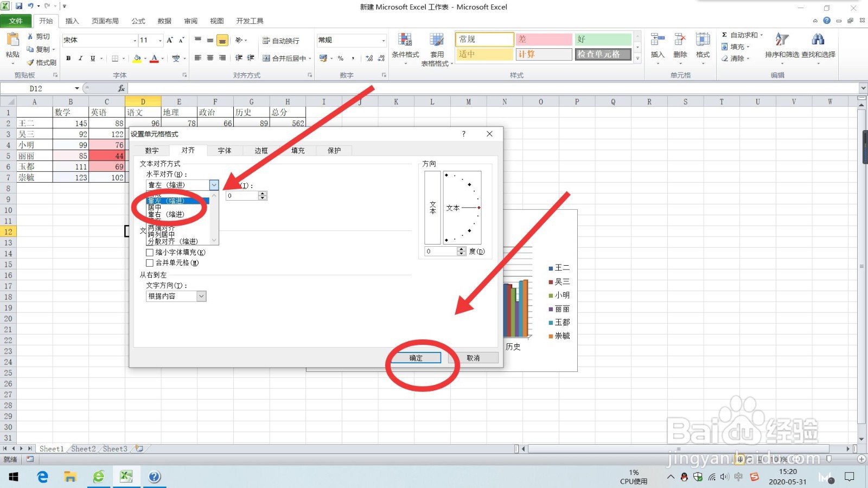Switch to 边框 tab in dialog
The image size is (868, 488).
(x=261, y=150)
